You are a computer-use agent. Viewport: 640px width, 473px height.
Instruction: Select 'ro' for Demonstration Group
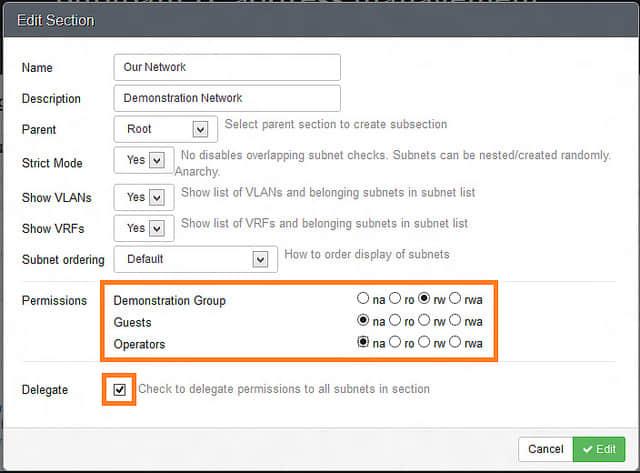coord(394,298)
